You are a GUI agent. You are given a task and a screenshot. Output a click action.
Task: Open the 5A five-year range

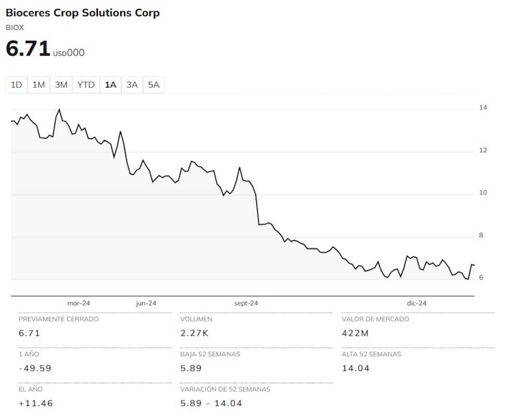click(154, 85)
